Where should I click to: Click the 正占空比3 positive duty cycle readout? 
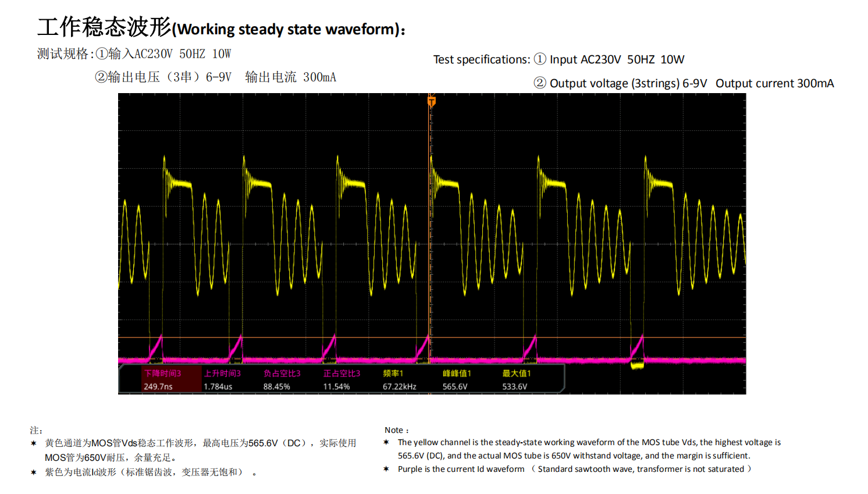pyautogui.click(x=341, y=379)
